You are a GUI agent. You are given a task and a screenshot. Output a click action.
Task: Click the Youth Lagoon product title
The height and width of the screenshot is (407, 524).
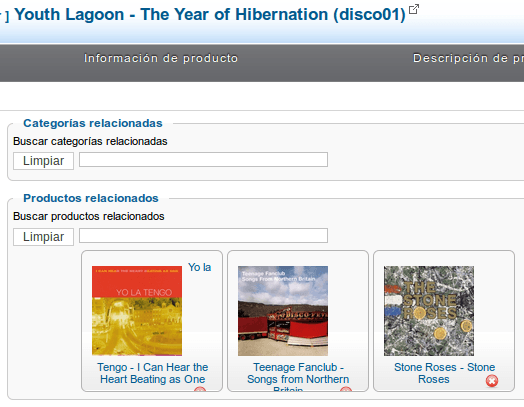(x=210, y=14)
